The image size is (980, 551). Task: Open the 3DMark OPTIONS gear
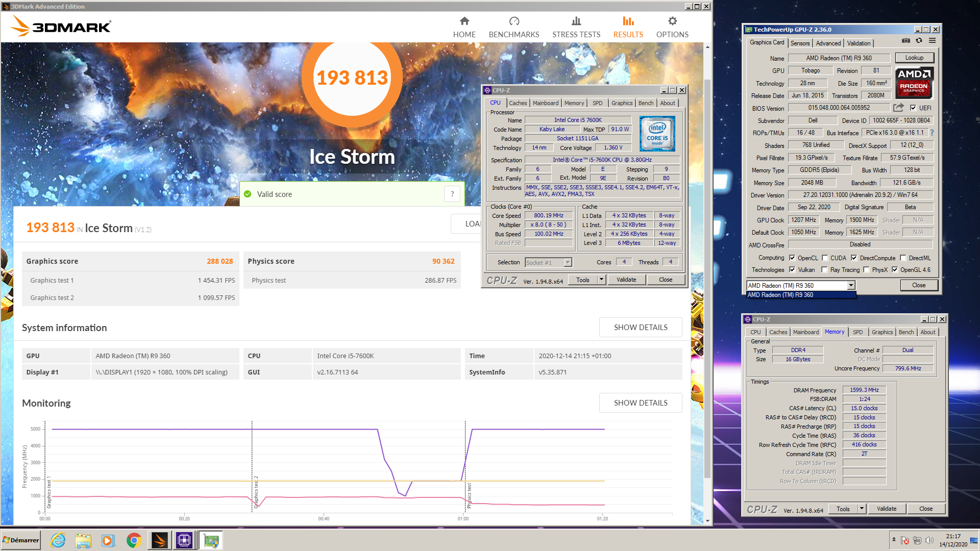[x=672, y=28]
